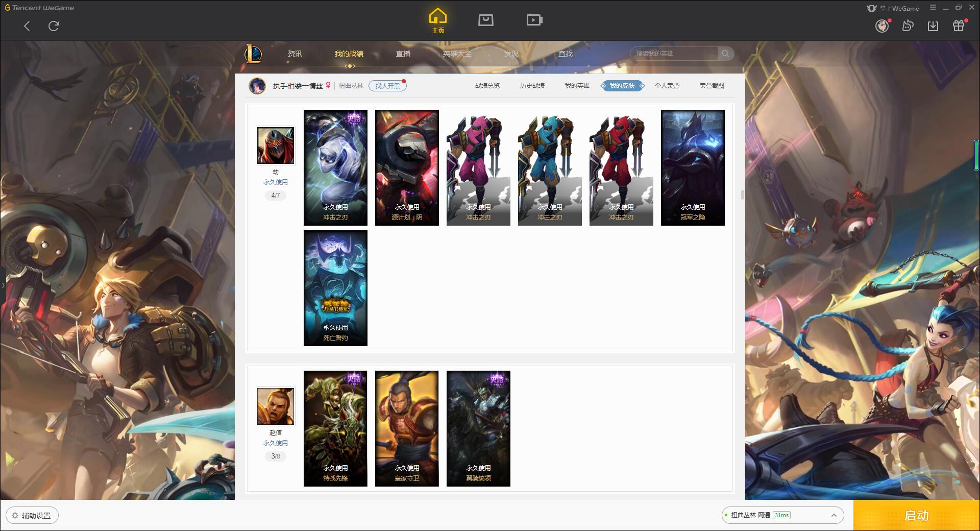Screen dimensions: 980x531
Task: Click the 劫 champion portrait
Action: pyautogui.click(x=276, y=146)
